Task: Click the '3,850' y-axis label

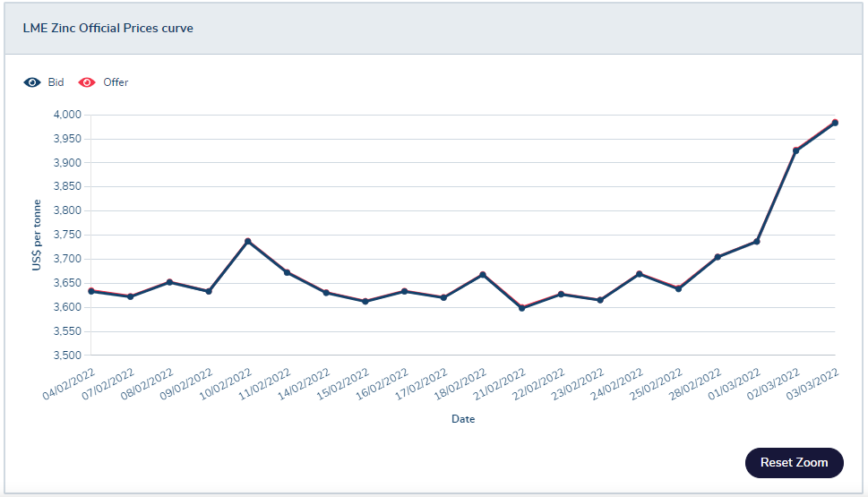Action: [67, 186]
